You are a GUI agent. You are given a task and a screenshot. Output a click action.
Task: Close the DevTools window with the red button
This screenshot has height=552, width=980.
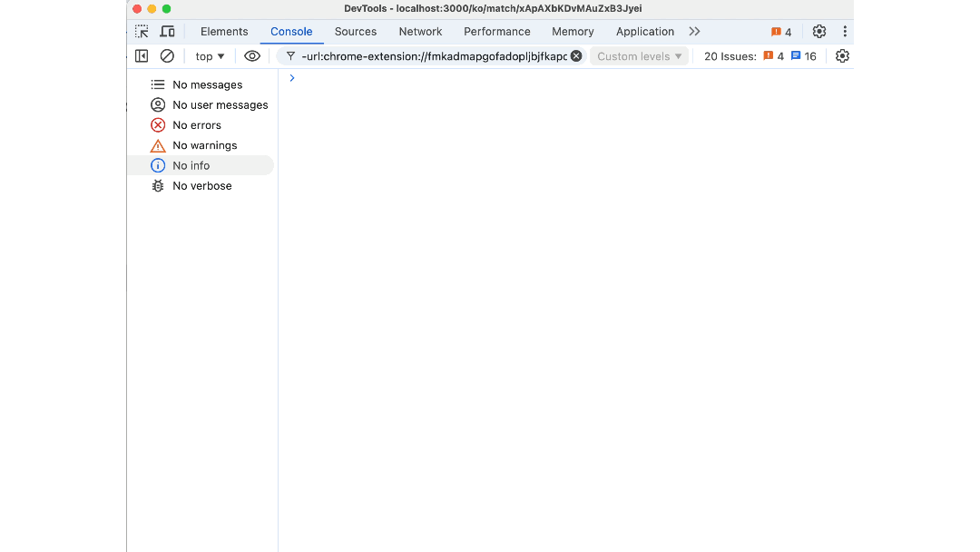[137, 9]
